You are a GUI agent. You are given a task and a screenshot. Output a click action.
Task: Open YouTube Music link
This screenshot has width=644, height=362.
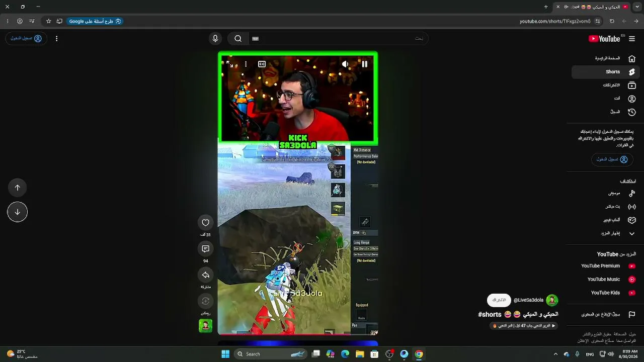(606, 280)
